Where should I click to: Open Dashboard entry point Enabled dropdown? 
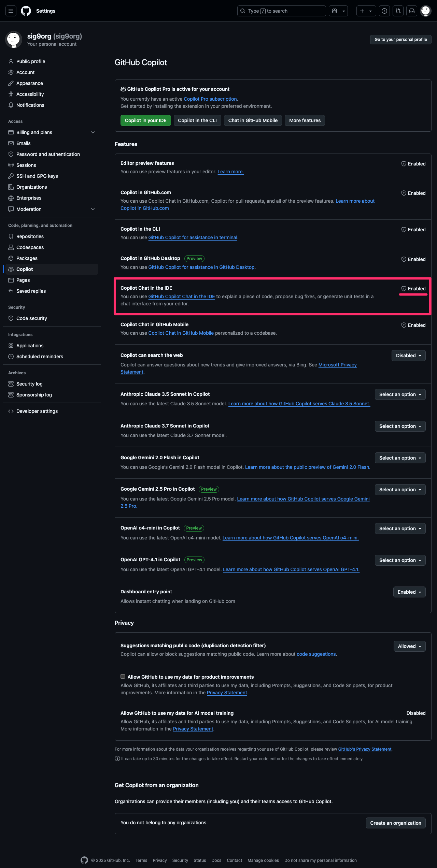tap(409, 592)
